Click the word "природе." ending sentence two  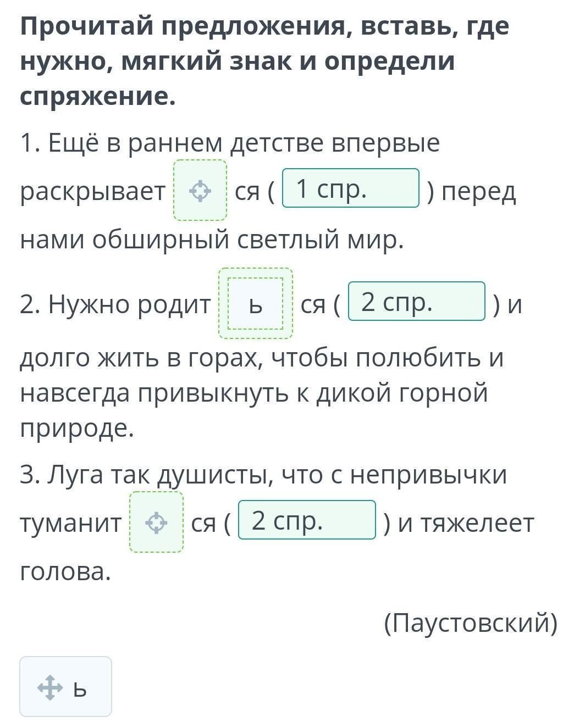77,429
